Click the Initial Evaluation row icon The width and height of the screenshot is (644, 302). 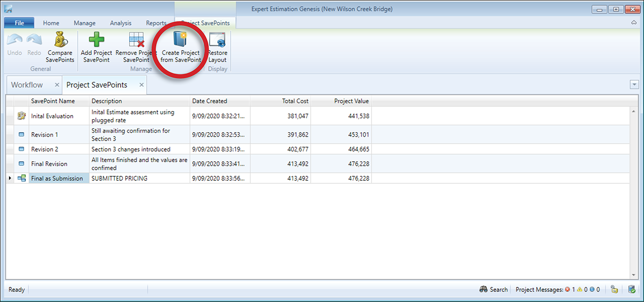point(22,116)
